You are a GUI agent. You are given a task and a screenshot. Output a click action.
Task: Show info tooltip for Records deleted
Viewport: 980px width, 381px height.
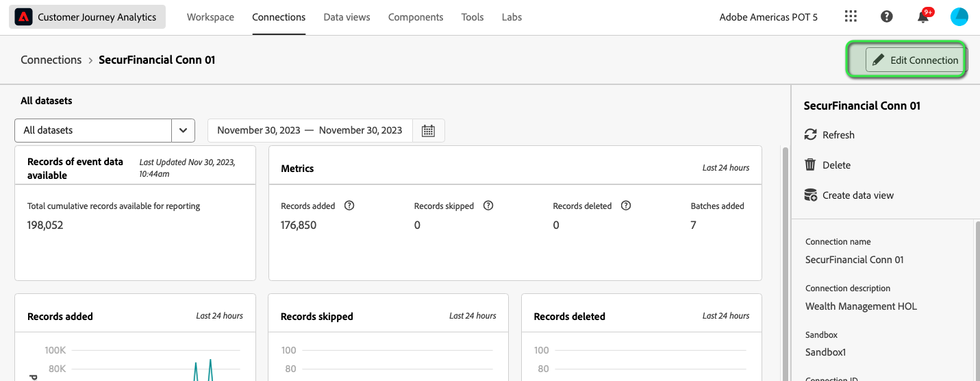(x=626, y=206)
